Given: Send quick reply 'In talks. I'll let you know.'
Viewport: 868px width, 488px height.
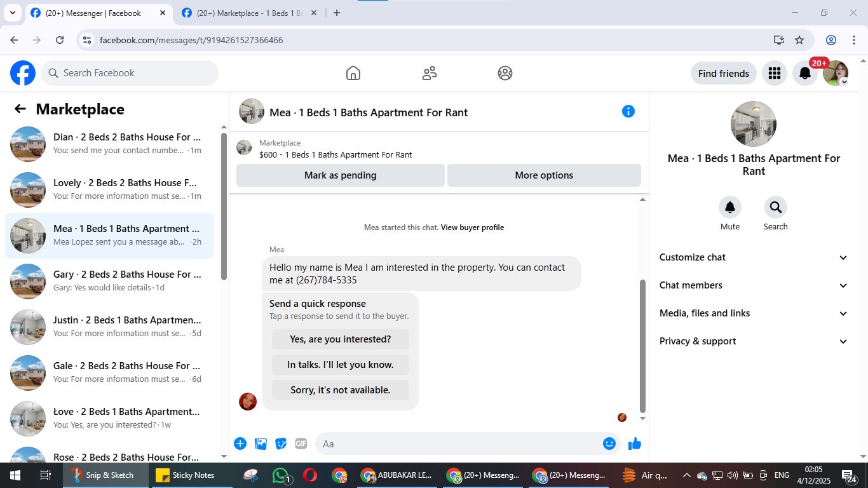Looking at the screenshot, I should 340,365.
